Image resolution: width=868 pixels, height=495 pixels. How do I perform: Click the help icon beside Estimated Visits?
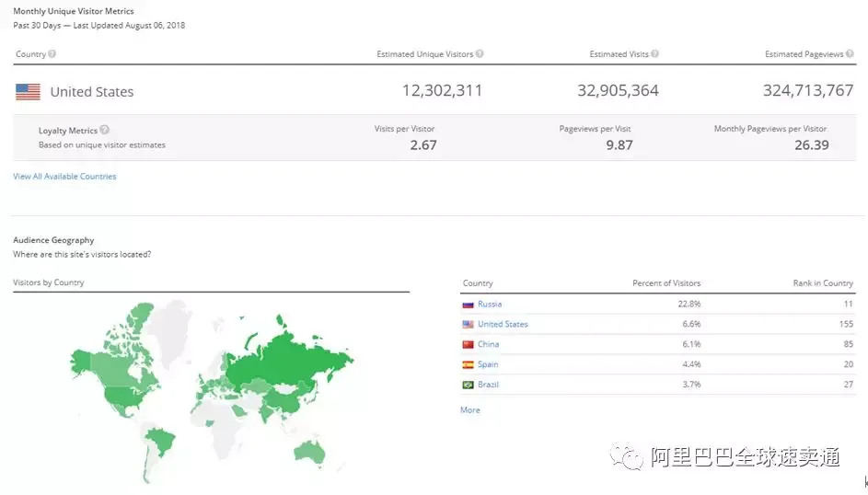[x=654, y=53]
